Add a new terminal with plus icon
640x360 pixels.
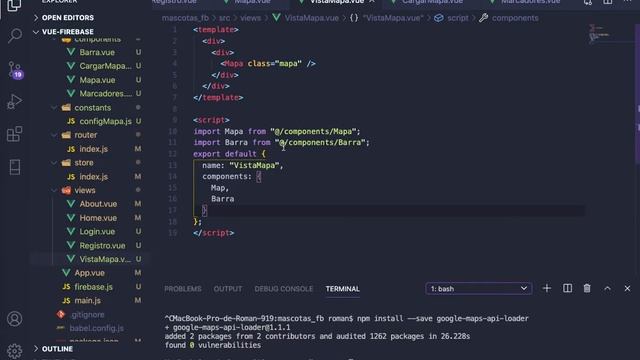pos(547,289)
